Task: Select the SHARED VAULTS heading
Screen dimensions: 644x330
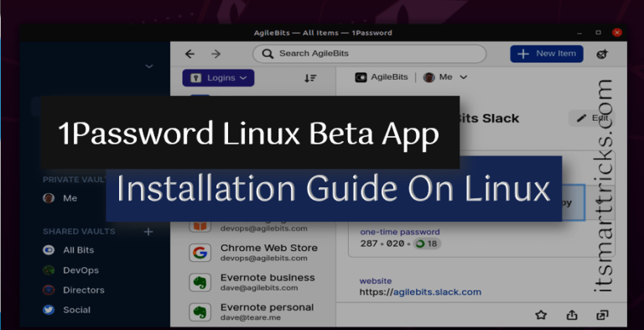Action: click(x=79, y=232)
